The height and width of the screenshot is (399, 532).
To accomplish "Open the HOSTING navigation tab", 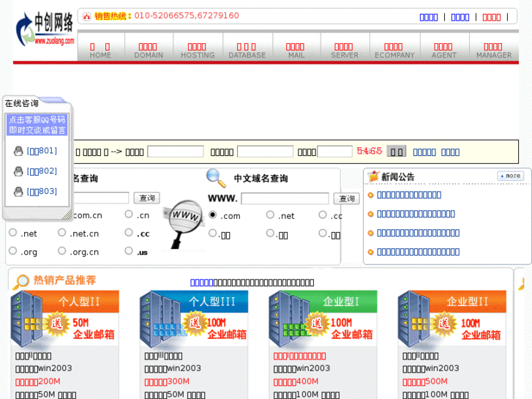I will coord(198,51).
